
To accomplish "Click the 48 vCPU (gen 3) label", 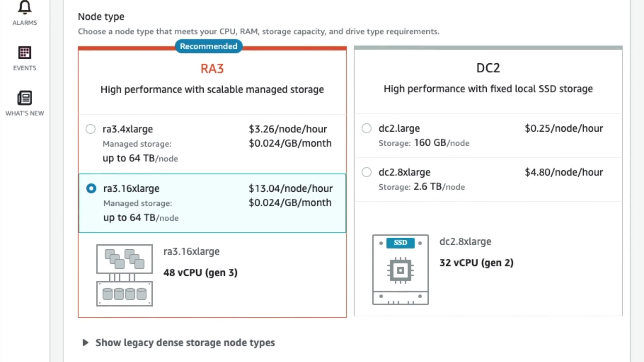I will tap(200, 273).
